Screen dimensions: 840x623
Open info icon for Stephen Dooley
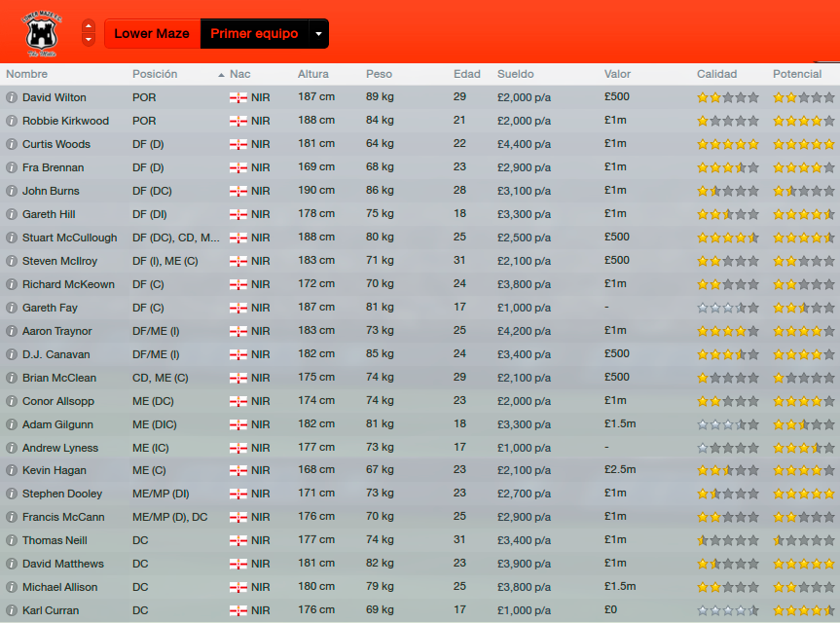pyautogui.click(x=12, y=494)
